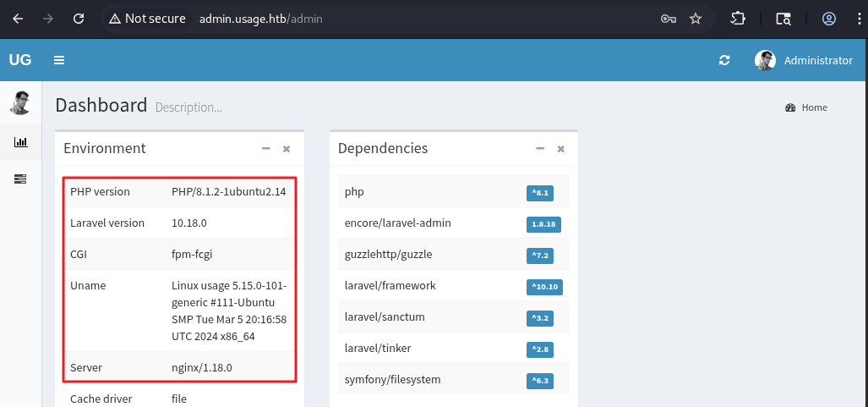Viewport: 868px width, 407px height.
Task: Reload the page with browser refresh icon
Action: 79,18
